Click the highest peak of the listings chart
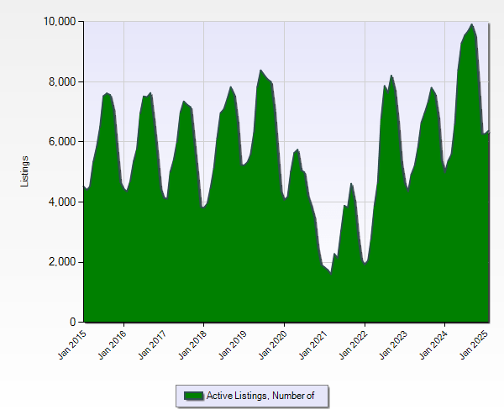Image resolution: width=504 pixels, height=420 pixels. (x=472, y=24)
